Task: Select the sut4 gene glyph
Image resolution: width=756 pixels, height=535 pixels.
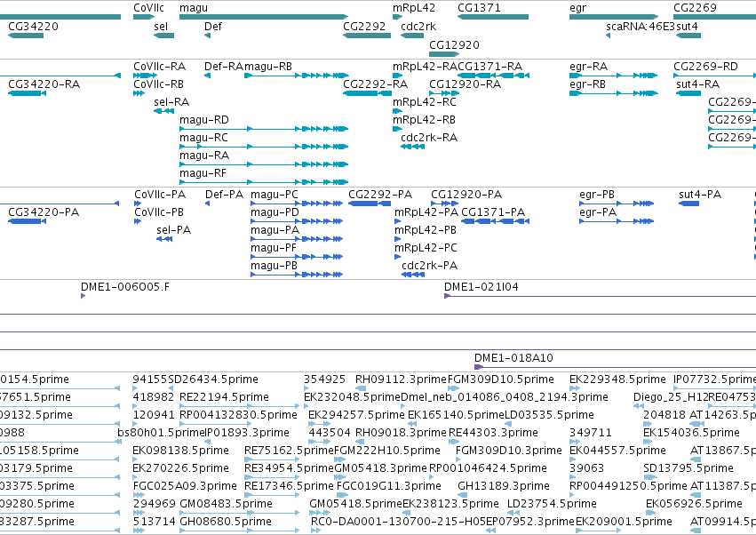Action: tap(688, 36)
